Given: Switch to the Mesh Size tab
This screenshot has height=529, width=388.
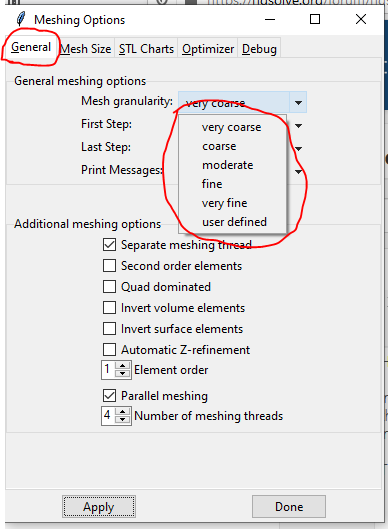Looking at the screenshot, I should pyautogui.click(x=86, y=49).
